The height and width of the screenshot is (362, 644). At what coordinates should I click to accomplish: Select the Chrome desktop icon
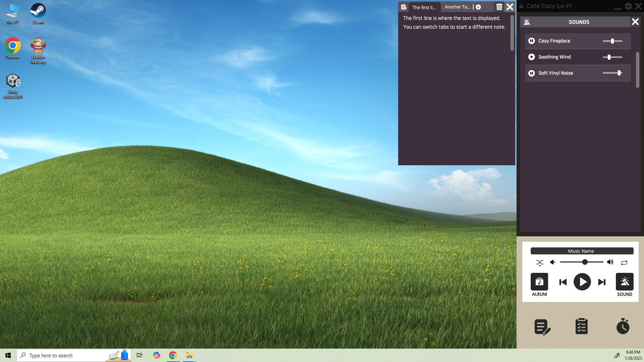tap(13, 49)
